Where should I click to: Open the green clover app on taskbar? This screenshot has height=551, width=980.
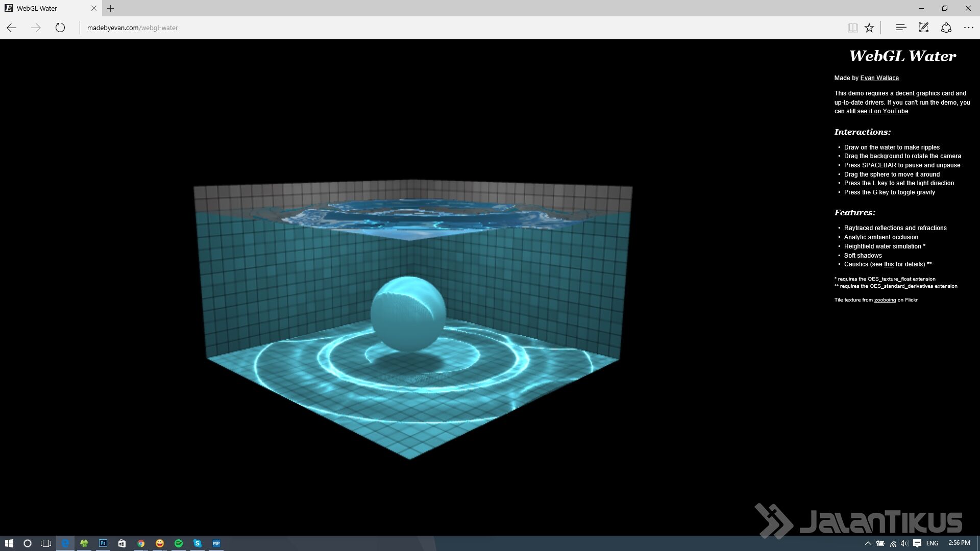(84, 543)
